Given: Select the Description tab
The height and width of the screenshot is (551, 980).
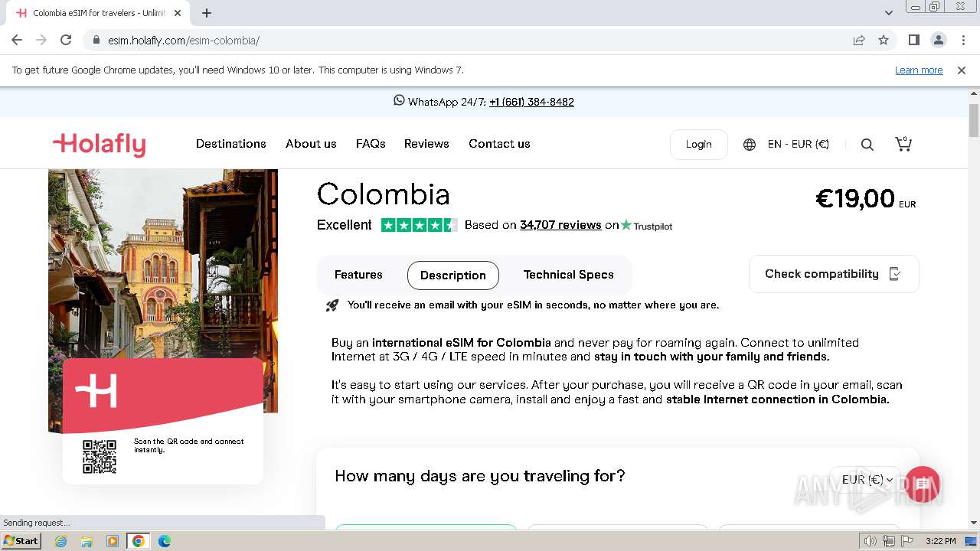Looking at the screenshot, I should (453, 275).
